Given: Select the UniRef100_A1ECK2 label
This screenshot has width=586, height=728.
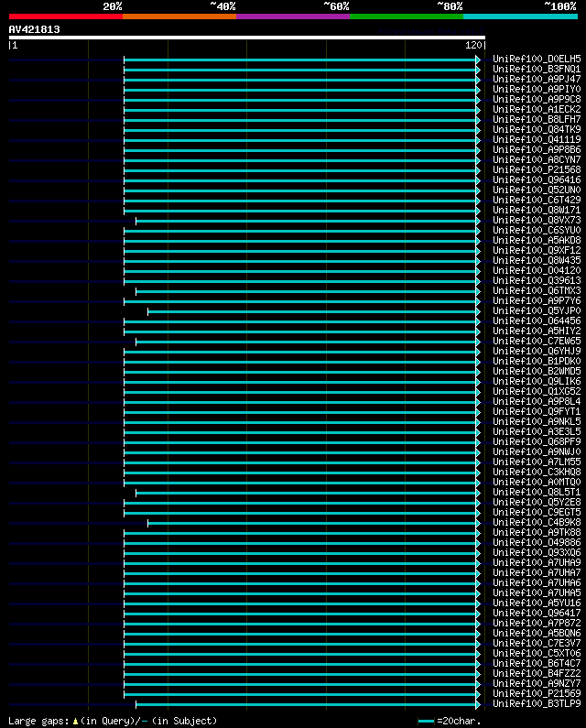Looking at the screenshot, I should 537,110.
